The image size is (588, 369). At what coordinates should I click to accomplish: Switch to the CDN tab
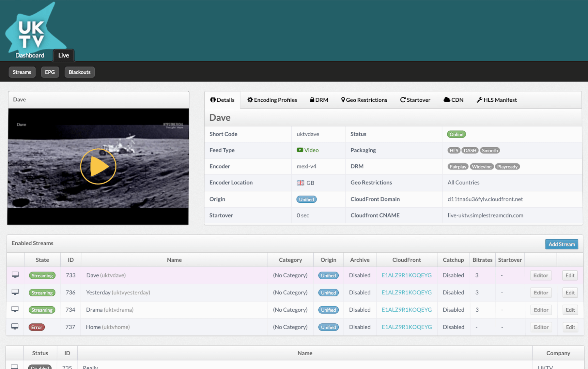click(x=453, y=100)
